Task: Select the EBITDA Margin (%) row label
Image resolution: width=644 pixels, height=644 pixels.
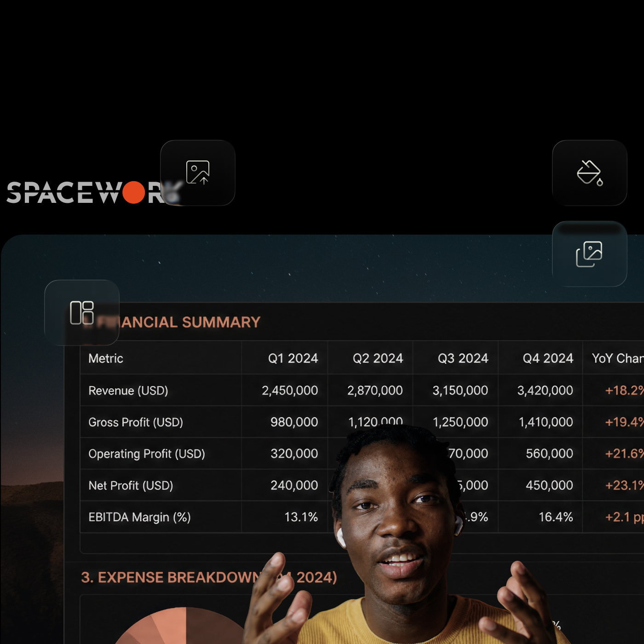Action: coord(139,517)
